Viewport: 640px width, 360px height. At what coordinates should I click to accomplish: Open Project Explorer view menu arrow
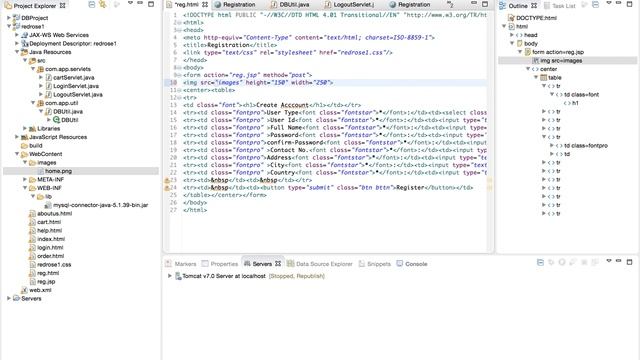pos(130,4)
